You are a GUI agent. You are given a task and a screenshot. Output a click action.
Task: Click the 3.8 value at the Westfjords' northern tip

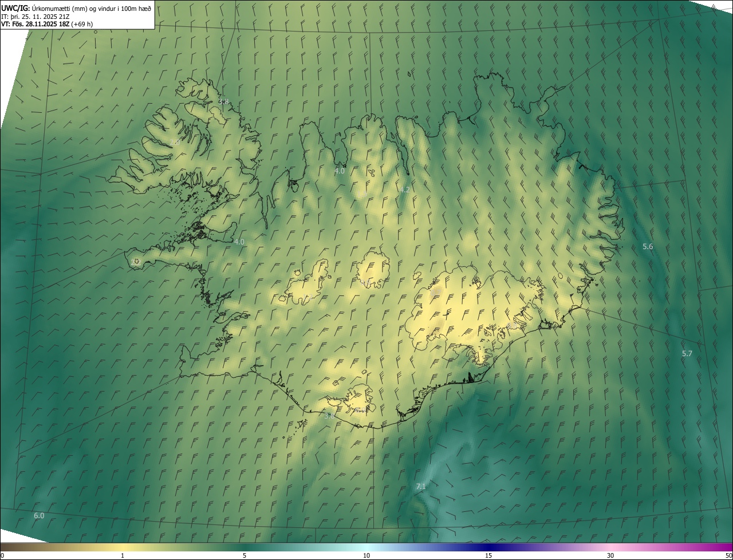[x=223, y=101]
